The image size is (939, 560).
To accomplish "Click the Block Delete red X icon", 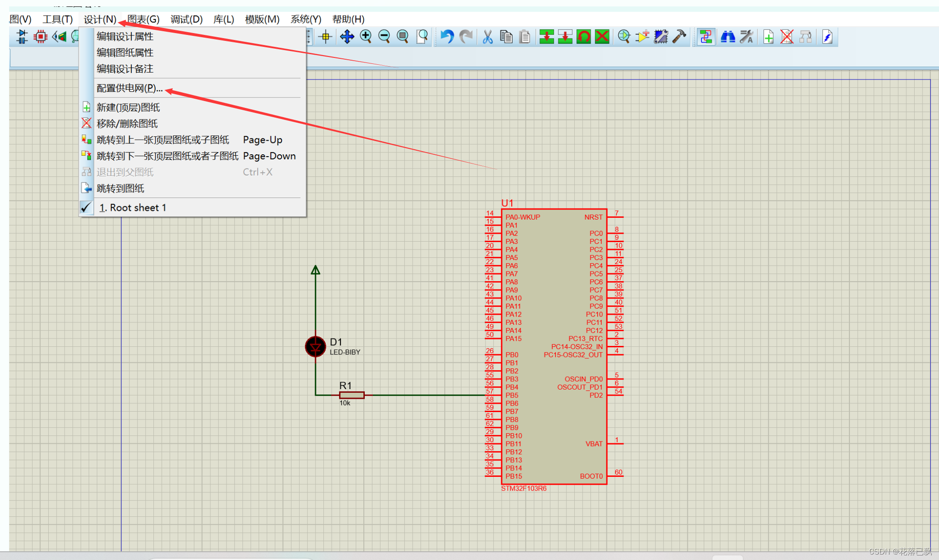I will [x=602, y=37].
